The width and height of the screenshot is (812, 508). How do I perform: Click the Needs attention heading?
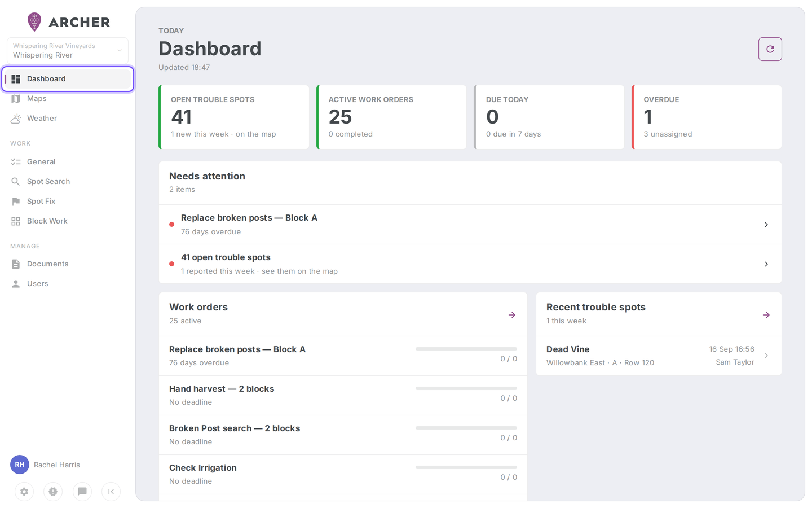point(207,176)
